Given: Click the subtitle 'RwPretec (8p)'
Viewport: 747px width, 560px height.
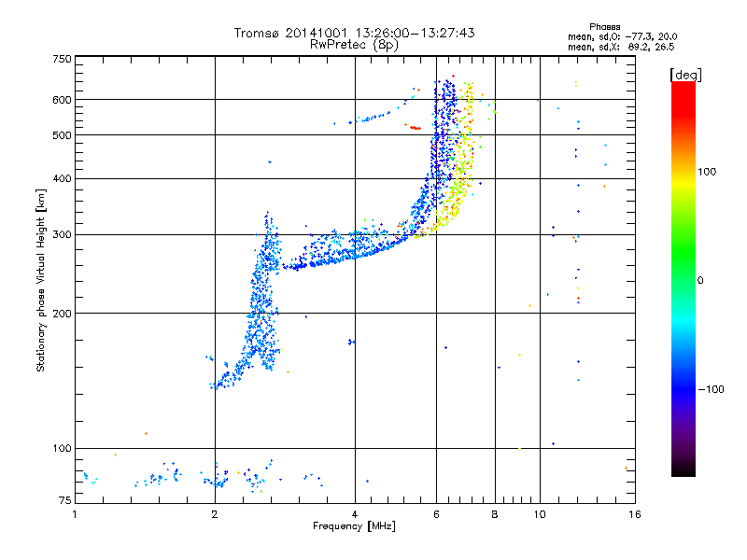Looking at the screenshot, I should click(354, 45).
